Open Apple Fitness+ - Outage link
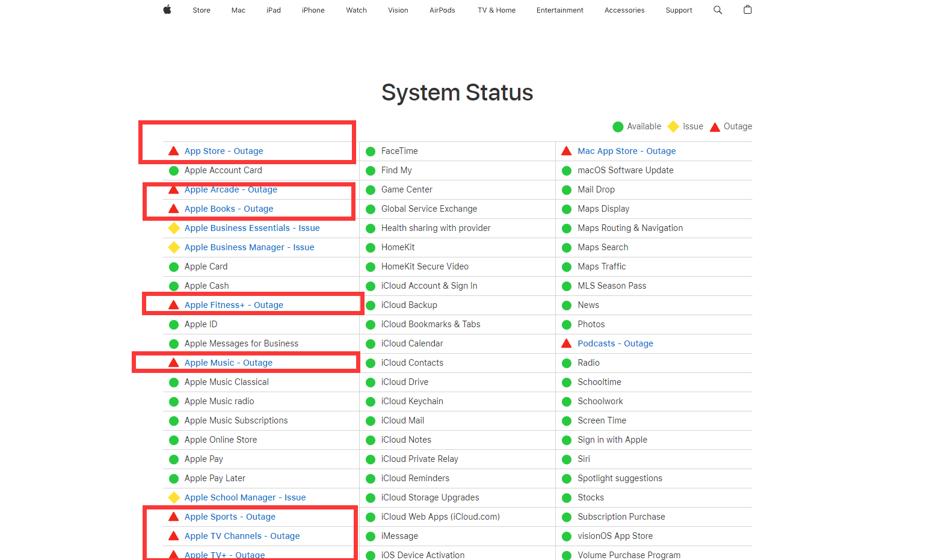 pos(234,305)
